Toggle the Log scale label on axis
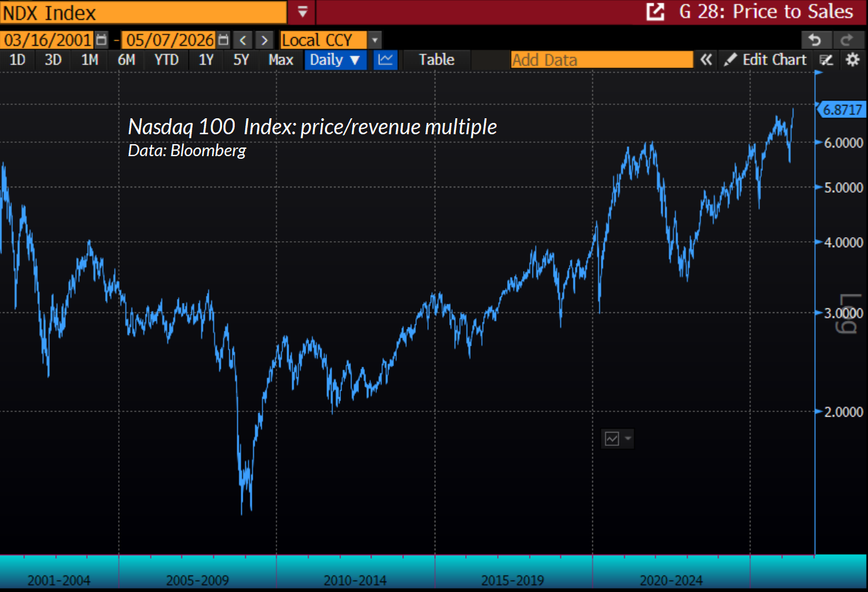 click(851, 314)
